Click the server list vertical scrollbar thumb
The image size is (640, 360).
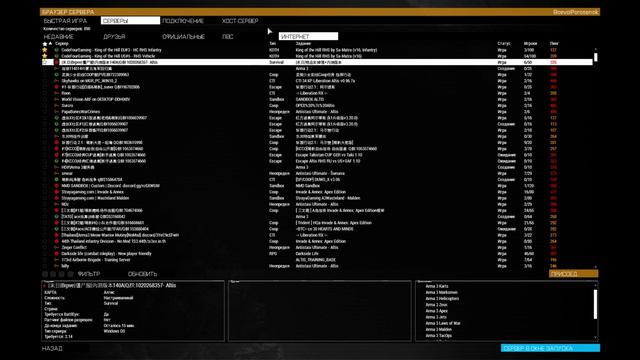(596, 57)
